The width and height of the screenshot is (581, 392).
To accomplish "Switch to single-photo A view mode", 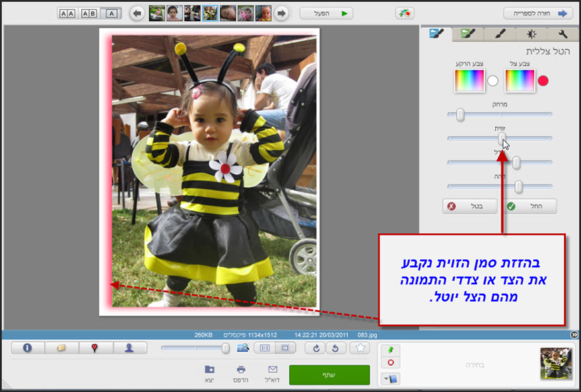I will pyautogui.click(x=112, y=13).
